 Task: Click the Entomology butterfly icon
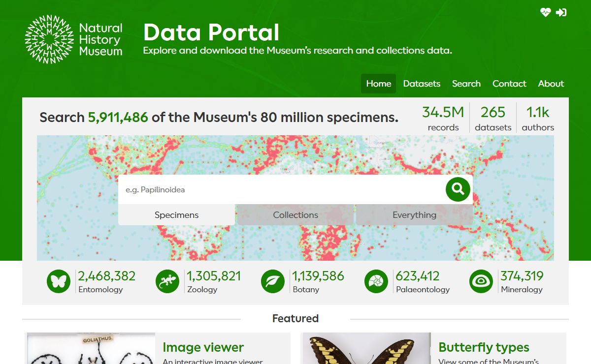(59, 282)
